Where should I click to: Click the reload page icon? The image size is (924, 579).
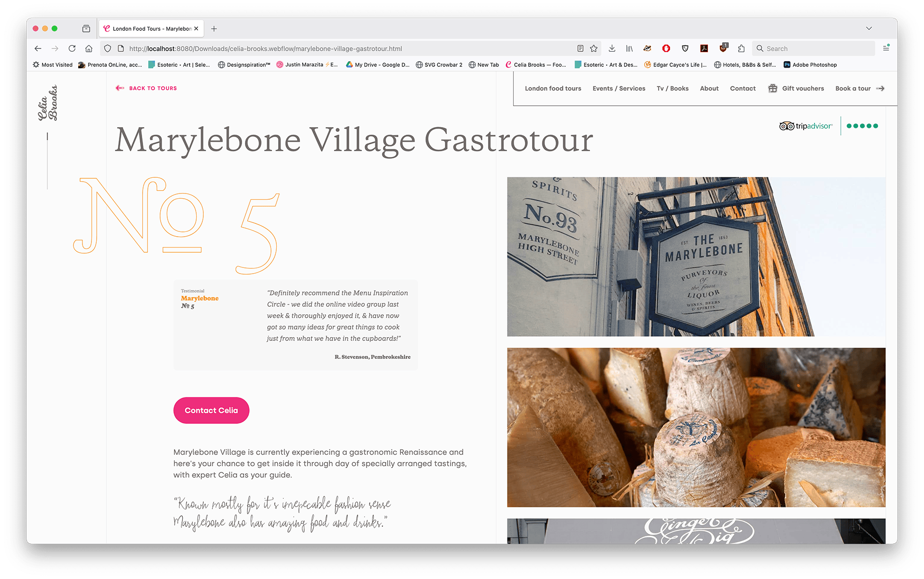[x=72, y=48]
